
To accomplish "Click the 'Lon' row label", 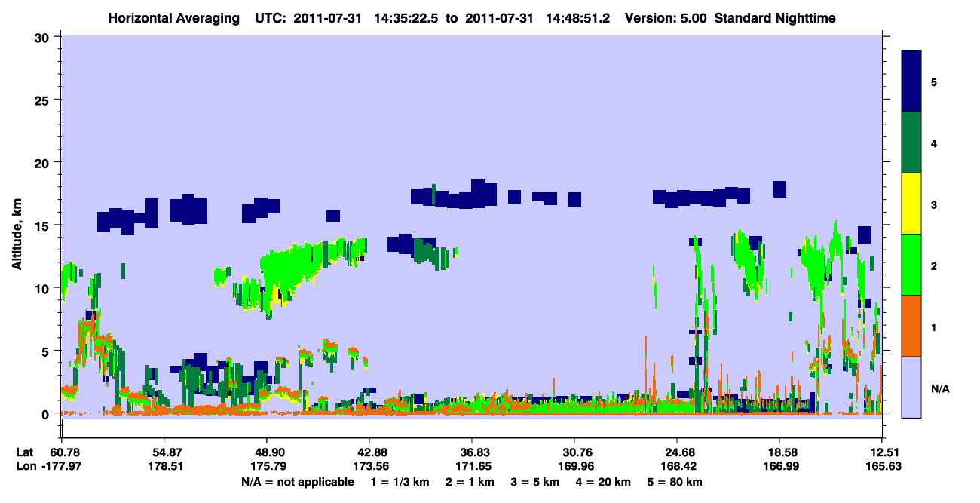I will 25,466.
